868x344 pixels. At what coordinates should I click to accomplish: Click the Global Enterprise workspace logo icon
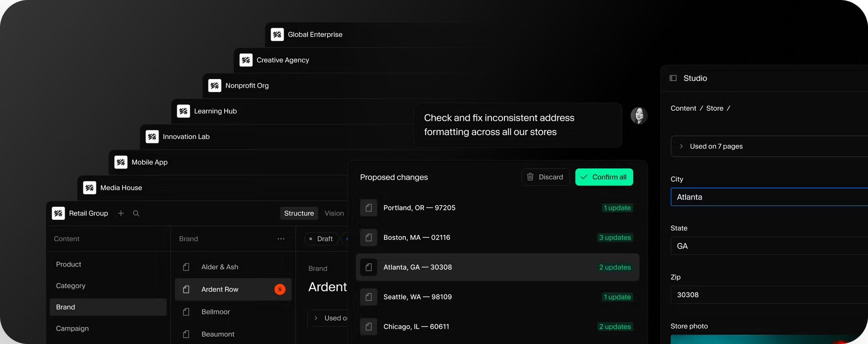coord(277,34)
